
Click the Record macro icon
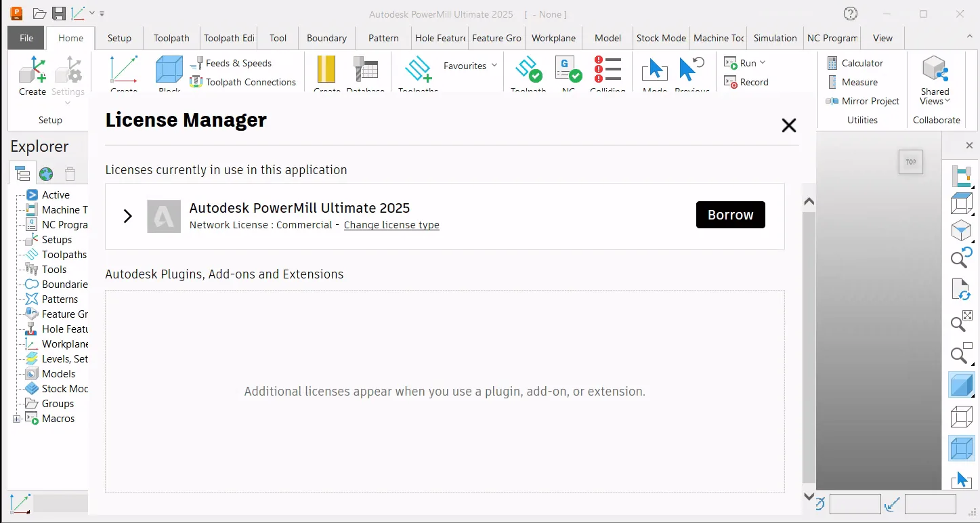pyautogui.click(x=730, y=82)
